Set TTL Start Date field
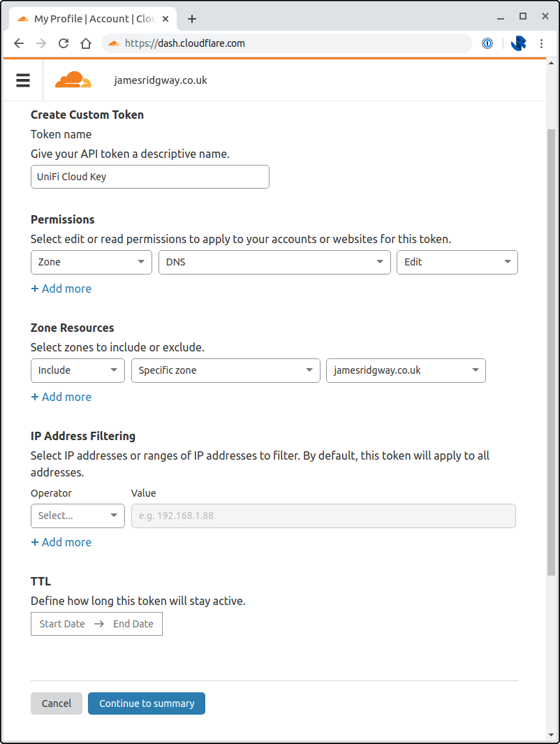Image resolution: width=560 pixels, height=744 pixels. (62, 624)
